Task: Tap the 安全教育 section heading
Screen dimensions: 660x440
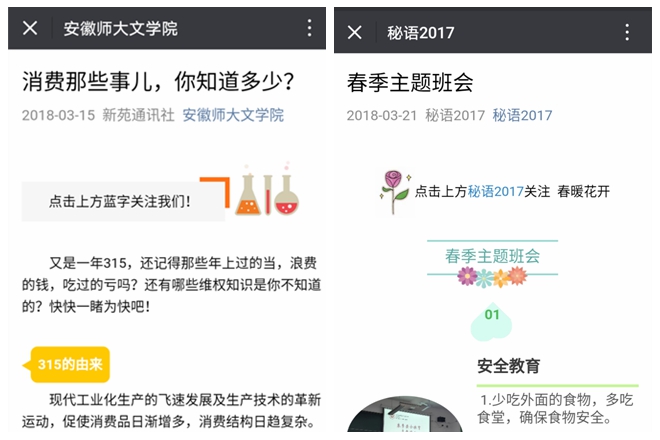Action: coord(508,365)
